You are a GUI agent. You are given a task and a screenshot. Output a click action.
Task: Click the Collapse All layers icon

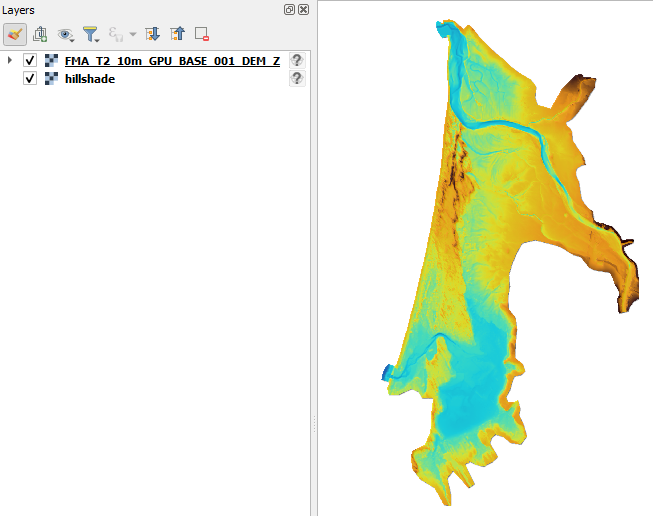pos(177,34)
